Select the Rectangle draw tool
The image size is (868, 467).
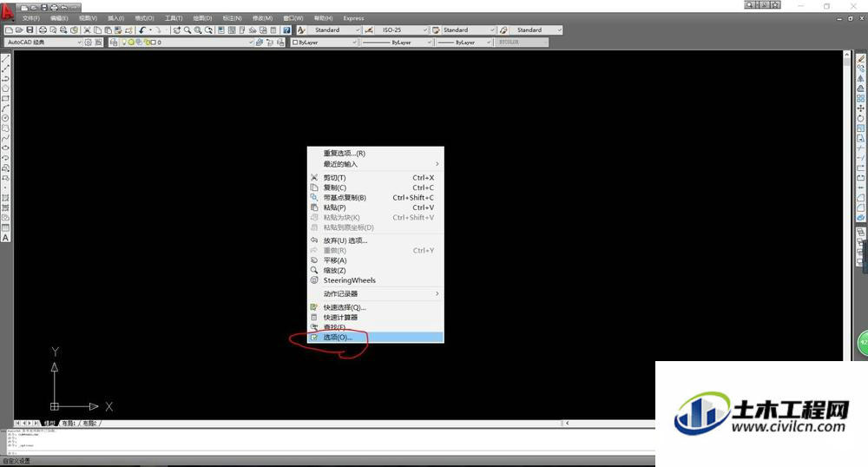click(5, 98)
